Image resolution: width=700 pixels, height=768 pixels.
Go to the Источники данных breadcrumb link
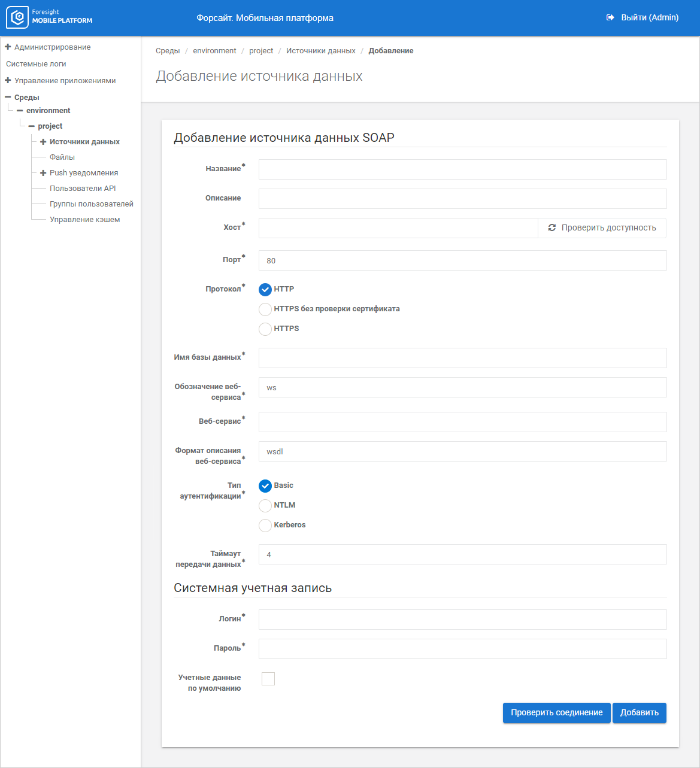(320, 51)
